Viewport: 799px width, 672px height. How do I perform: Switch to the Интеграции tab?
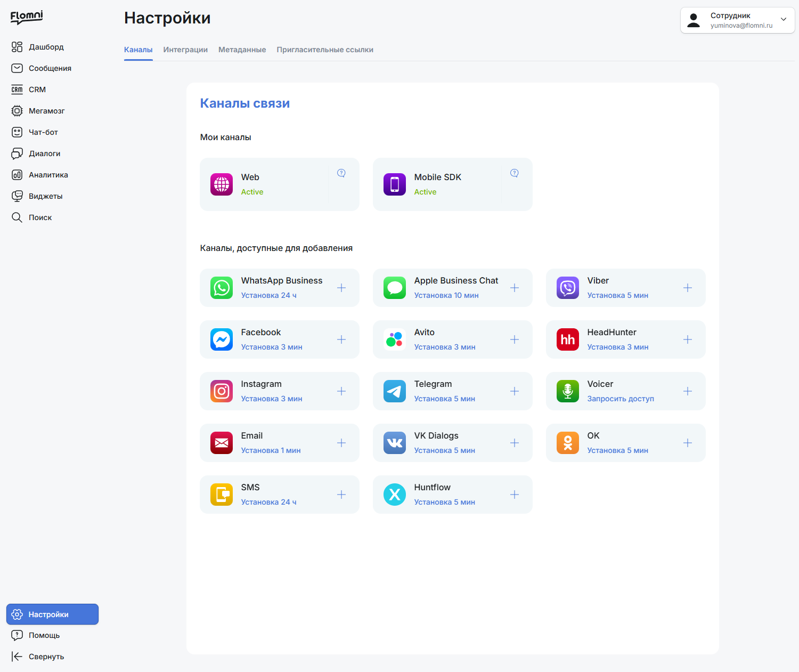[185, 50]
